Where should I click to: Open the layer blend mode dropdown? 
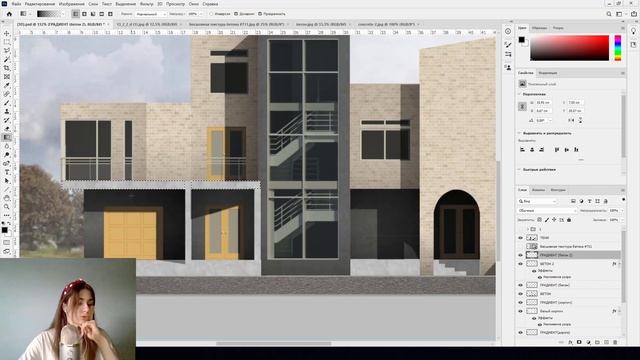tap(547, 211)
